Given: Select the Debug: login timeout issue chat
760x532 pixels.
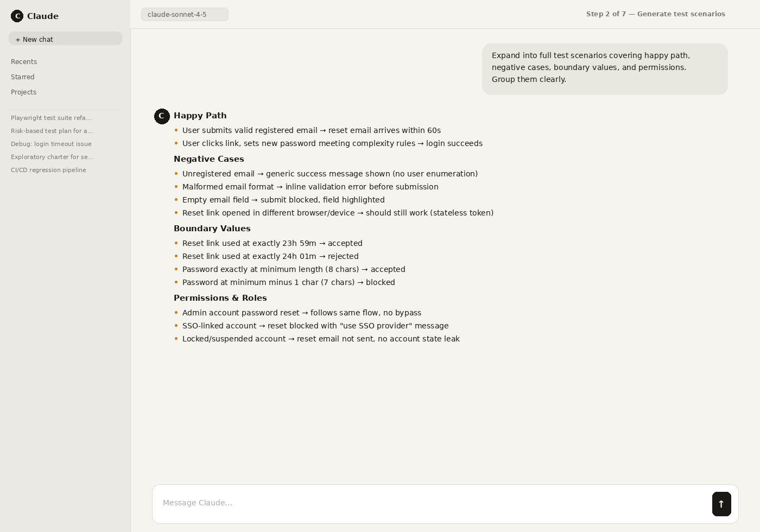Looking at the screenshot, I should [x=51, y=144].
